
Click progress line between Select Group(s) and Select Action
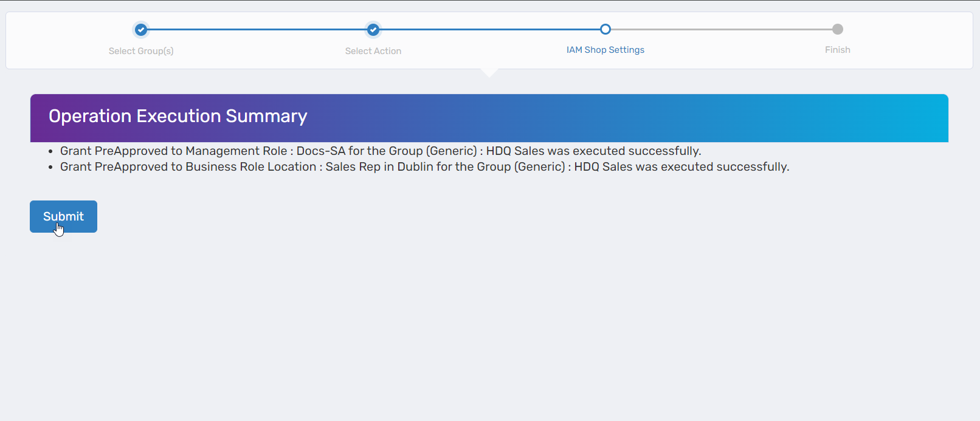[257, 29]
